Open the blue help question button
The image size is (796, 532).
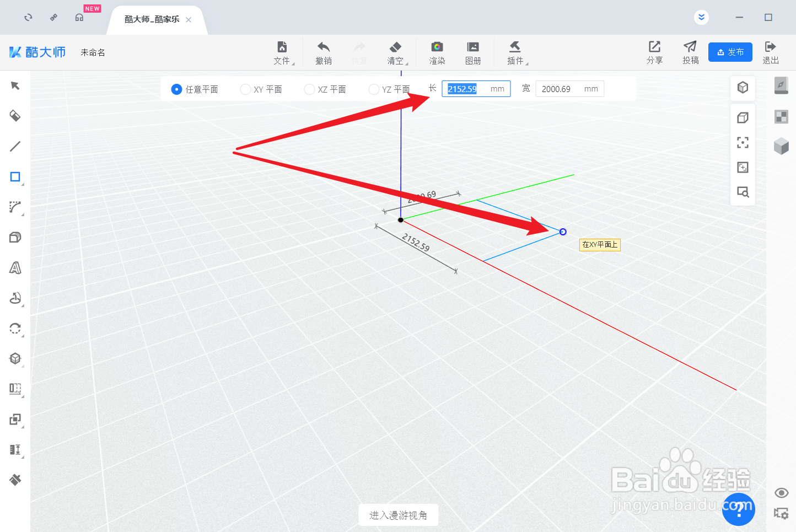click(x=739, y=509)
